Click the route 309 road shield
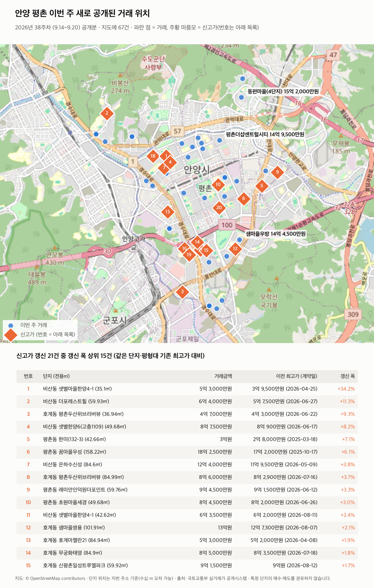374x588 pixels. (353, 314)
